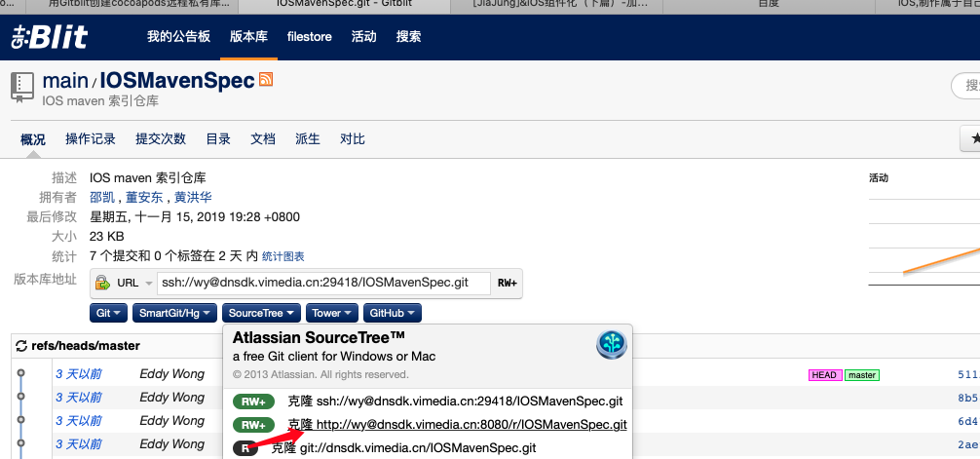The image size is (980, 459).
Task: Switch to the 派生 tab
Action: 308,138
